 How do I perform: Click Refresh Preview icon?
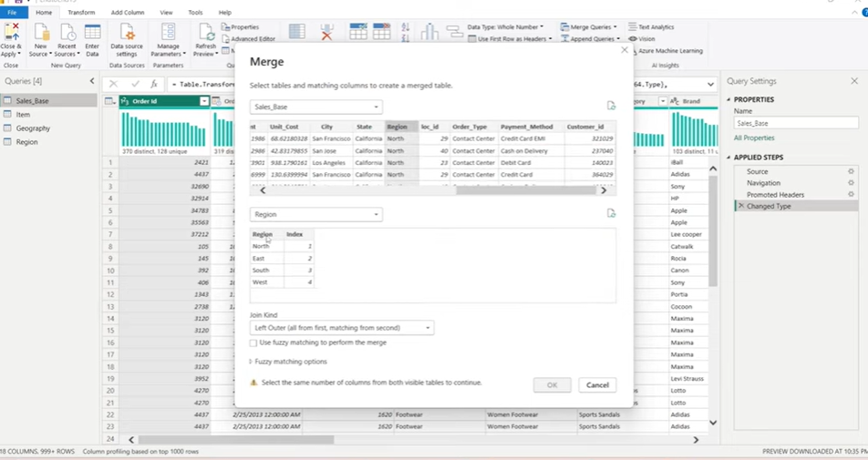coord(206,32)
